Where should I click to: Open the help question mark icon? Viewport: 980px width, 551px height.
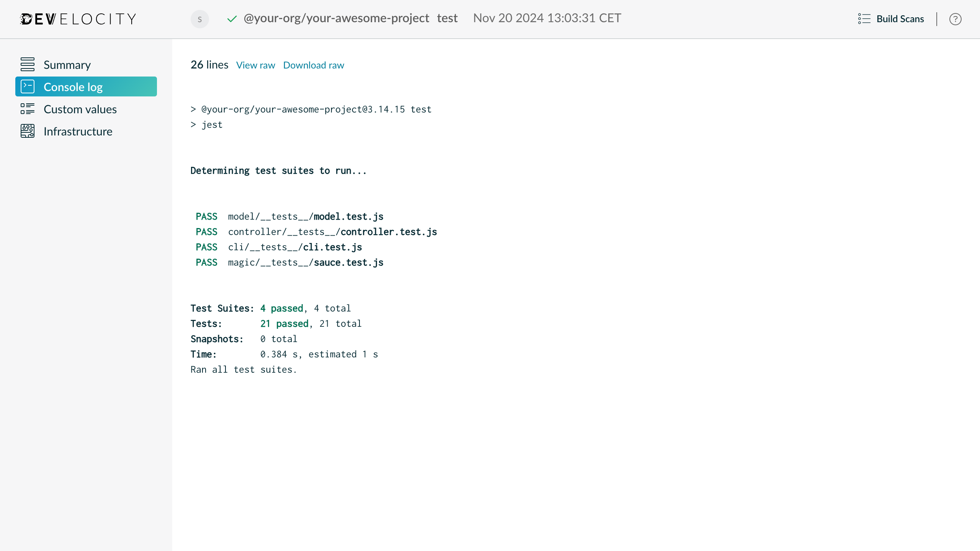pyautogui.click(x=955, y=19)
